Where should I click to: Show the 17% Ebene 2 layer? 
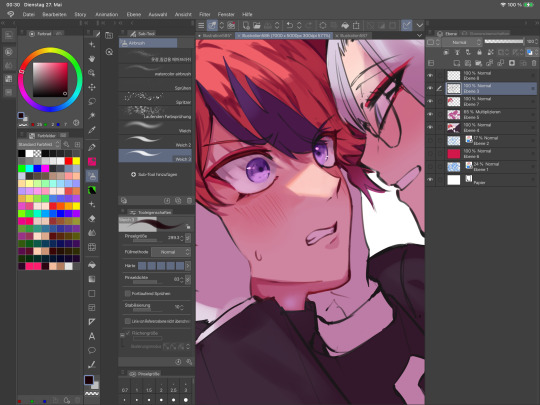tap(430, 141)
